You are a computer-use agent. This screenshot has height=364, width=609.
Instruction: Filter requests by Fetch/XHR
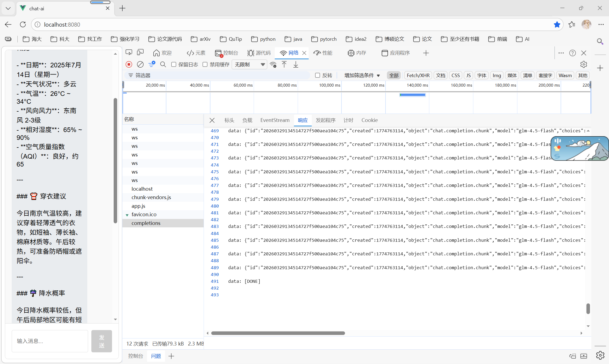[x=418, y=75]
